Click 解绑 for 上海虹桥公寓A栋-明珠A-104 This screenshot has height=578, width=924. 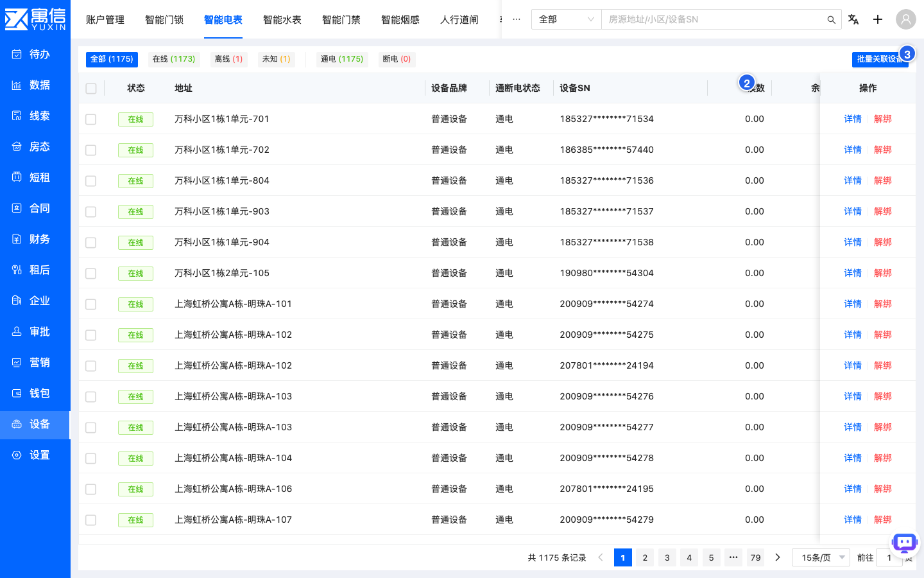click(883, 458)
